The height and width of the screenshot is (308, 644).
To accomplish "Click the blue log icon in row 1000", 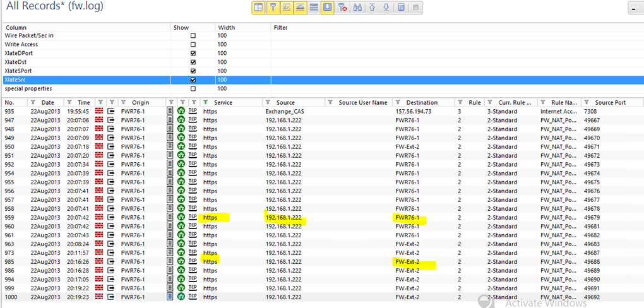I will pyautogui.click(x=170, y=297).
